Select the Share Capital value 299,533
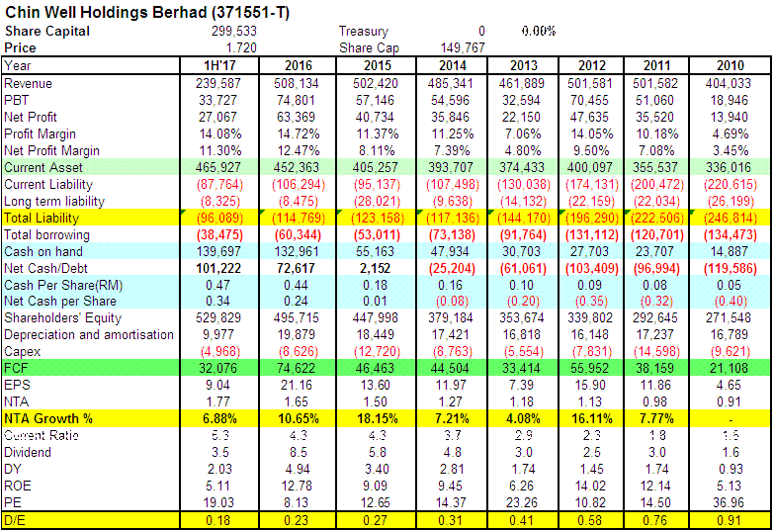The height and width of the screenshot is (532, 774). click(234, 31)
